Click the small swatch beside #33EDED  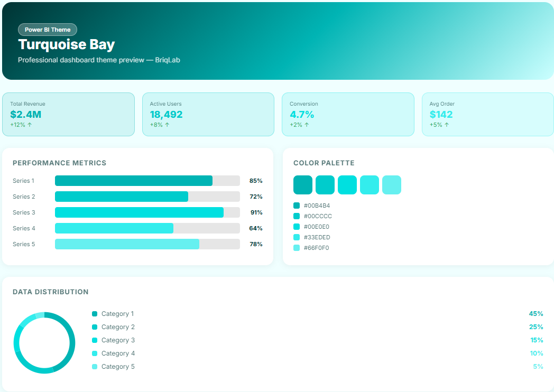(297, 237)
